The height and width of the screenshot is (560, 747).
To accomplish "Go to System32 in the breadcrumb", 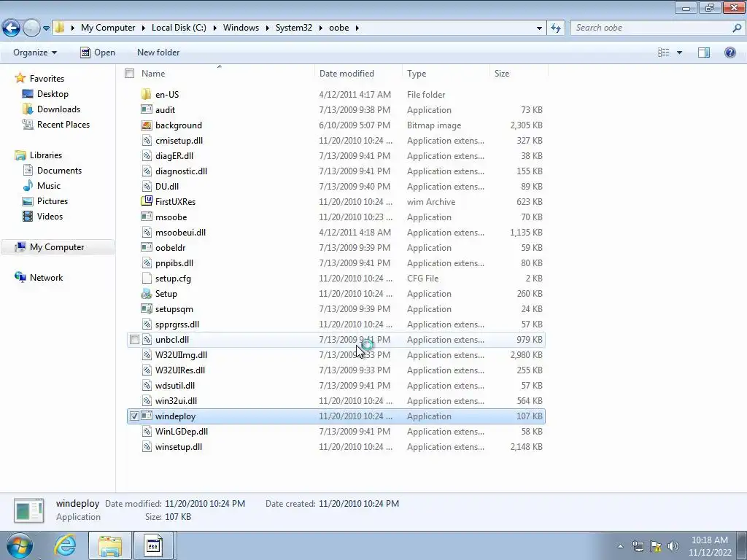I will 293,28.
